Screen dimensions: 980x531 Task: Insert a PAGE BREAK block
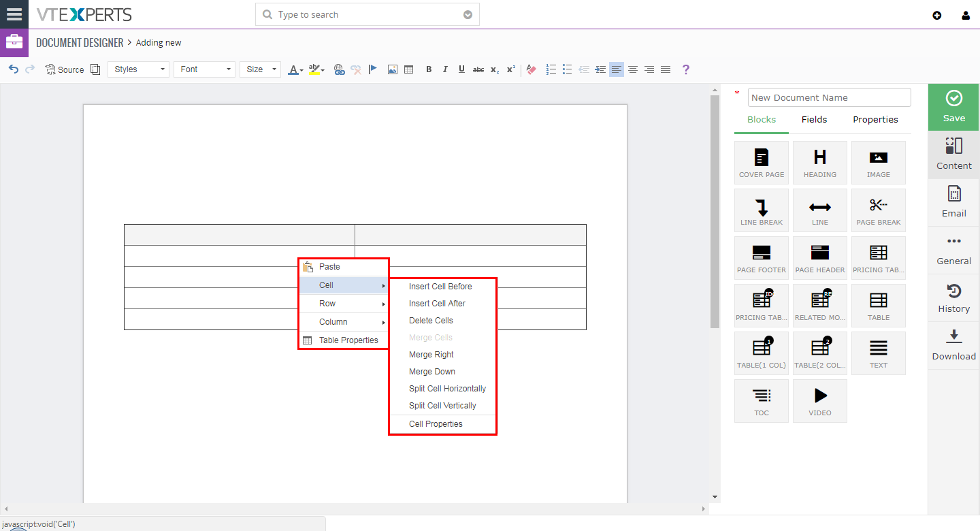coord(878,210)
